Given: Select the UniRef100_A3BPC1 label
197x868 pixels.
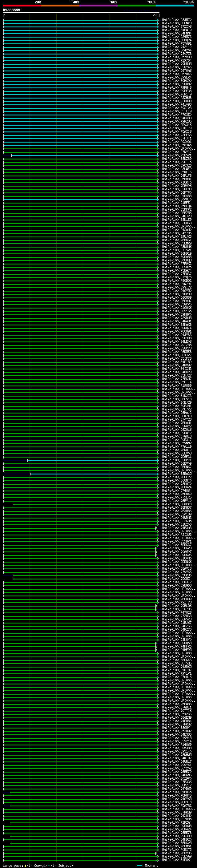Looking at the screenshot, I should (x=176, y=460).
